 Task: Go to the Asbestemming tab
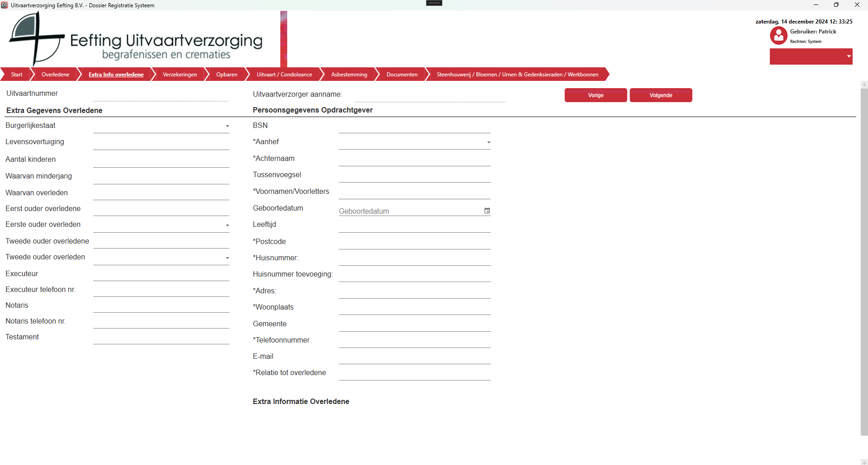tap(349, 75)
